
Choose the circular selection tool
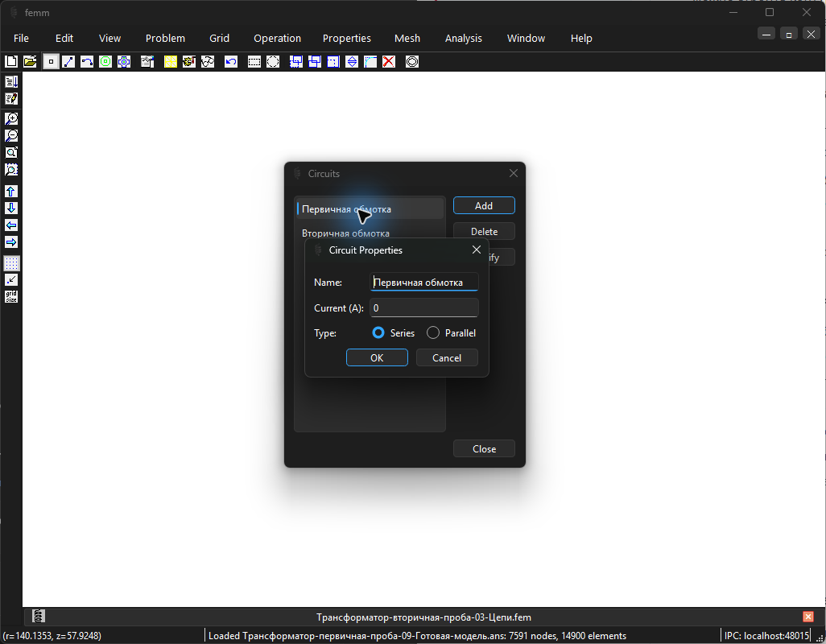[x=273, y=62]
